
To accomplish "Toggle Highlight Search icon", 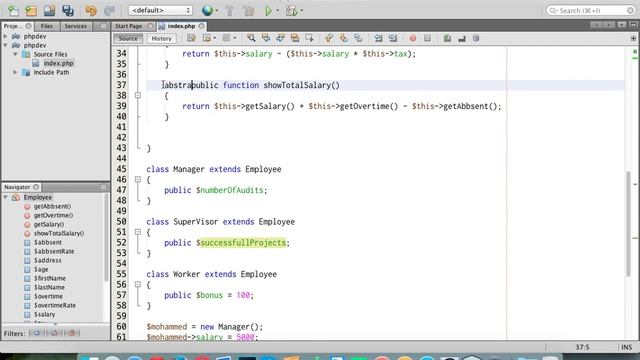I will (295, 38).
